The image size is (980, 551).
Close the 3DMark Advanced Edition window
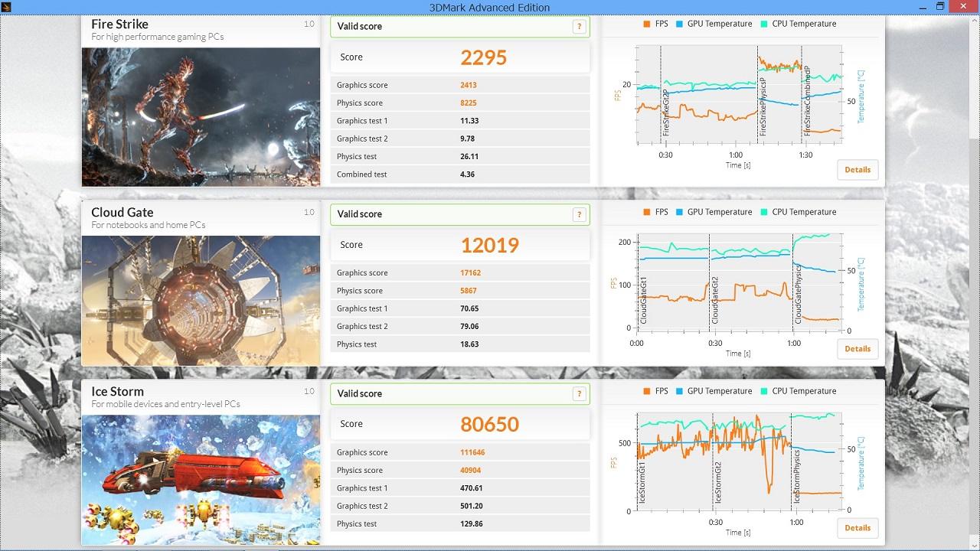pyautogui.click(x=965, y=6)
